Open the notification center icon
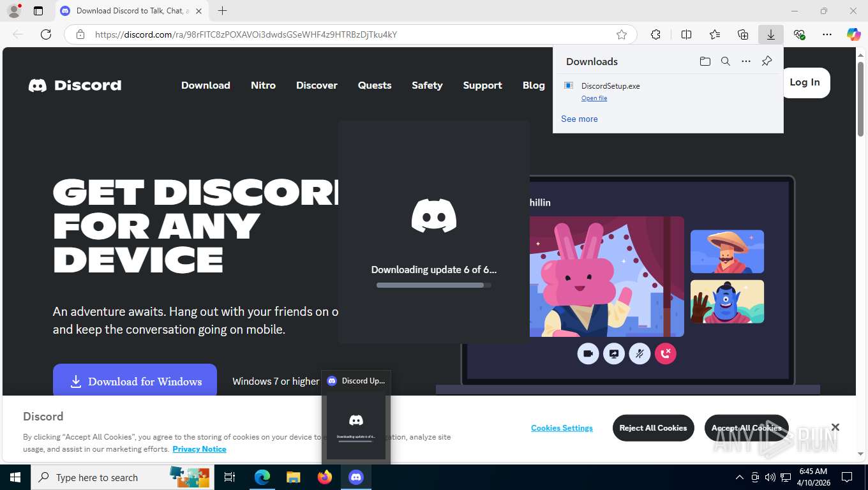Screen dimensions: 868x490 pos(847,477)
